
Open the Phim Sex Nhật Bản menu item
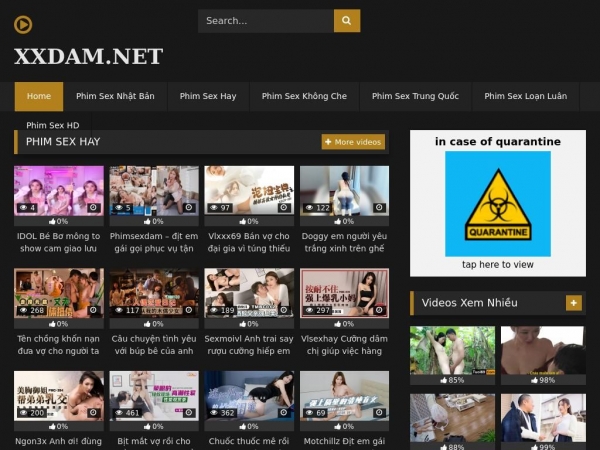point(115,96)
